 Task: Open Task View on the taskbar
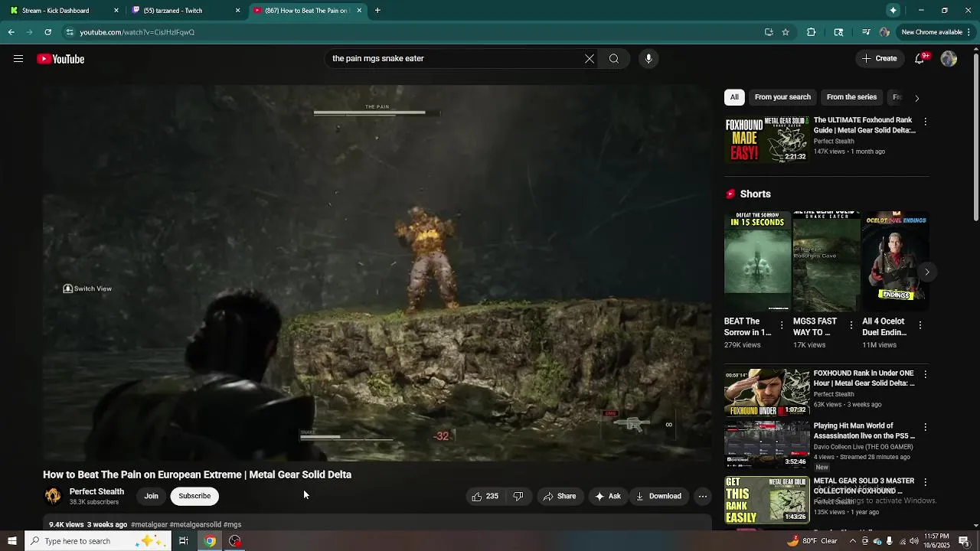coord(184,541)
